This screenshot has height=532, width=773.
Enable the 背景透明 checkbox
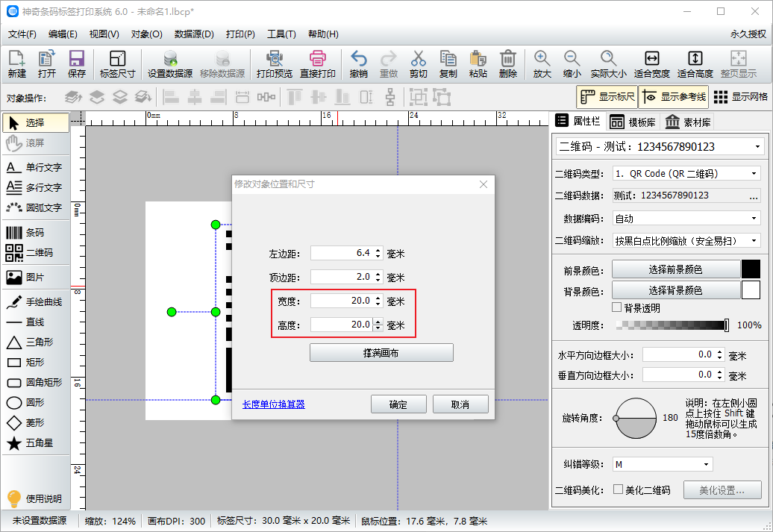coord(616,307)
